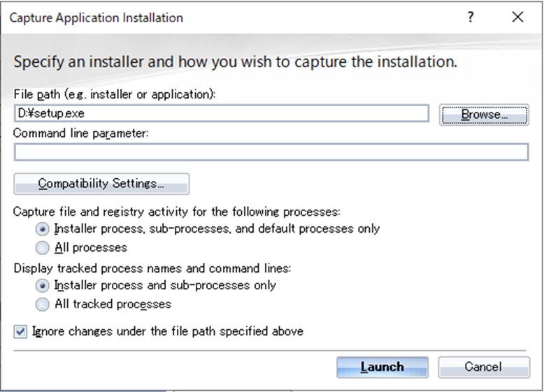544x392 pixels.
Task: Click the Specify an installer heading text
Action: pos(236,61)
